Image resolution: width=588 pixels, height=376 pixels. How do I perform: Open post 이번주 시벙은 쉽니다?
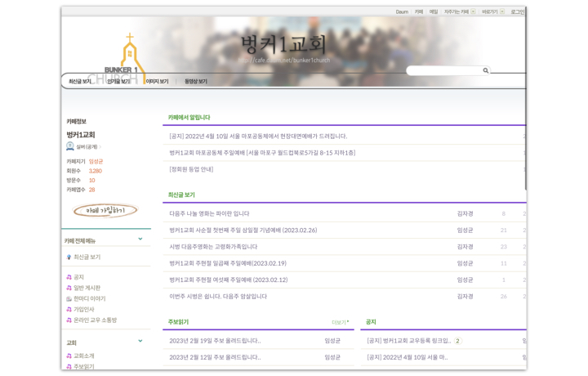point(218,296)
